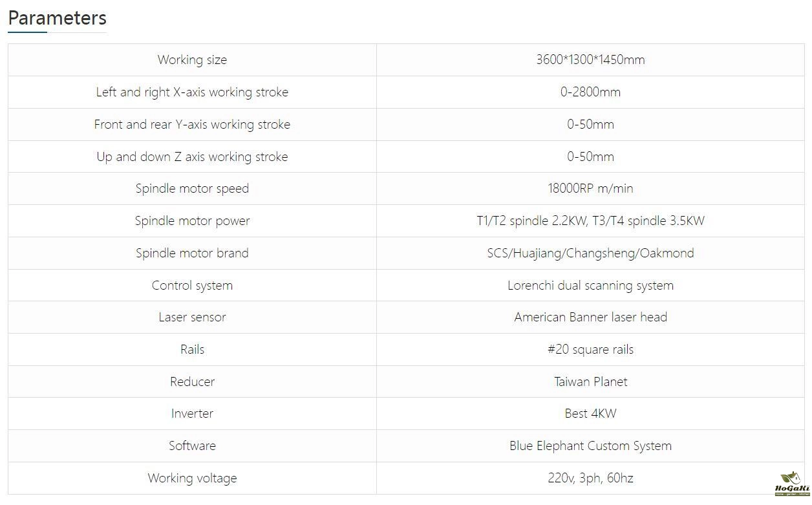Screen dimensions: 812x505
Task: Click the Best 4KW inverter value
Action: point(590,413)
